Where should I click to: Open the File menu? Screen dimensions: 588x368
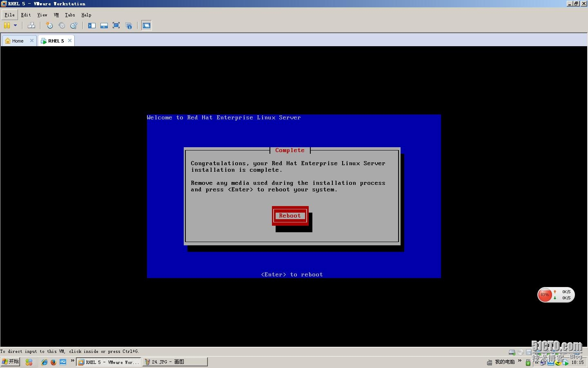pos(9,15)
